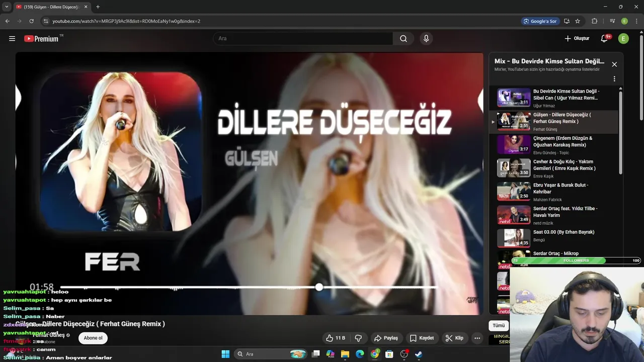
Task: Close the Gülşen YouTube browser tab
Action: [85, 7]
